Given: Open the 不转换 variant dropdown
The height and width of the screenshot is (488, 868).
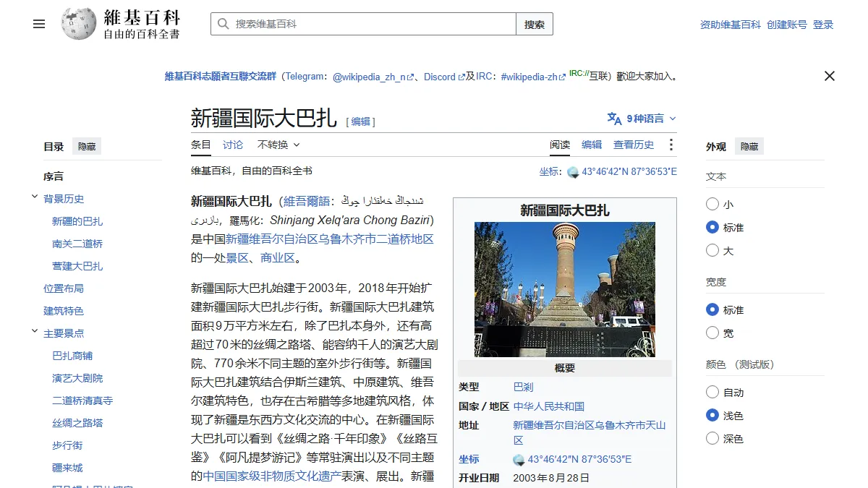Looking at the screenshot, I should coord(278,145).
